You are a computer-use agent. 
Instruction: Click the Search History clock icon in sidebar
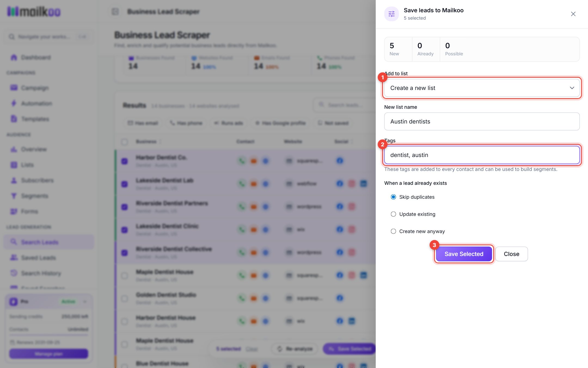pos(14,273)
